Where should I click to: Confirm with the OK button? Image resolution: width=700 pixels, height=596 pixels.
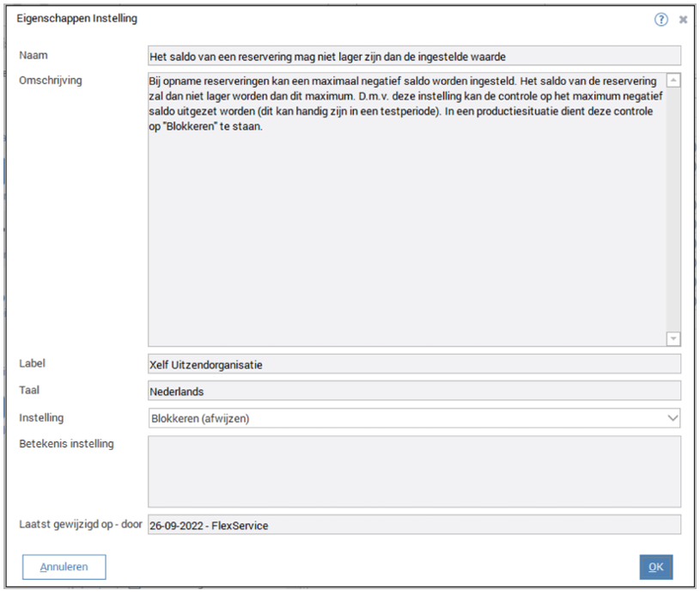pyautogui.click(x=655, y=567)
